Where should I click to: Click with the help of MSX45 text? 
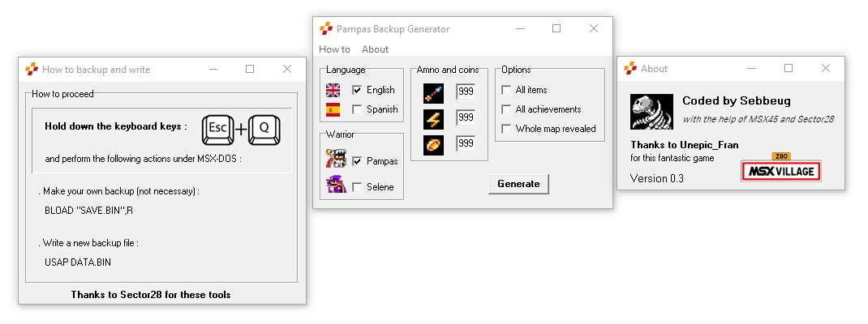click(758, 119)
